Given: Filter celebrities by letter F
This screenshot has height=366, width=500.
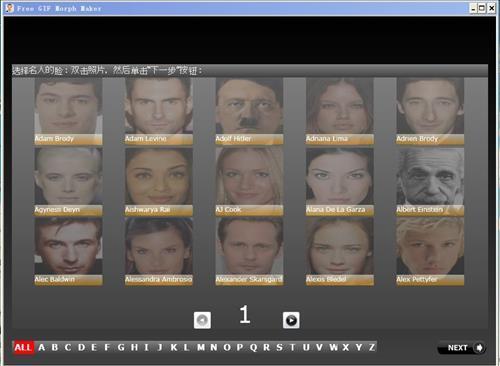Looking at the screenshot, I should (x=107, y=347).
